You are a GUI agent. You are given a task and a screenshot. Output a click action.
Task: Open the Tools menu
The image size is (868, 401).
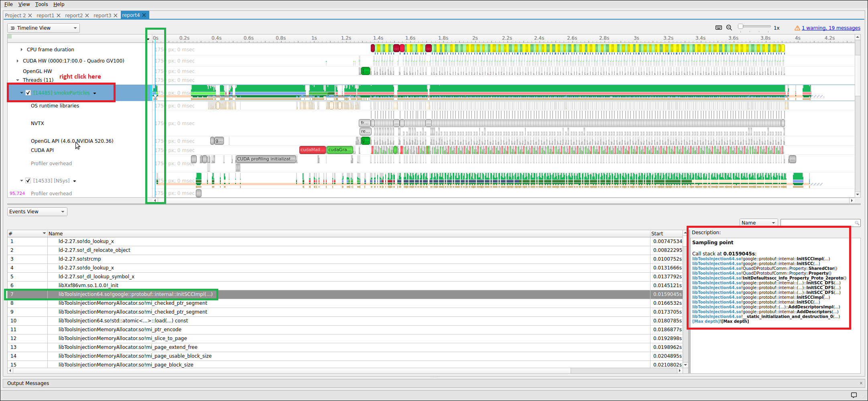tap(41, 4)
